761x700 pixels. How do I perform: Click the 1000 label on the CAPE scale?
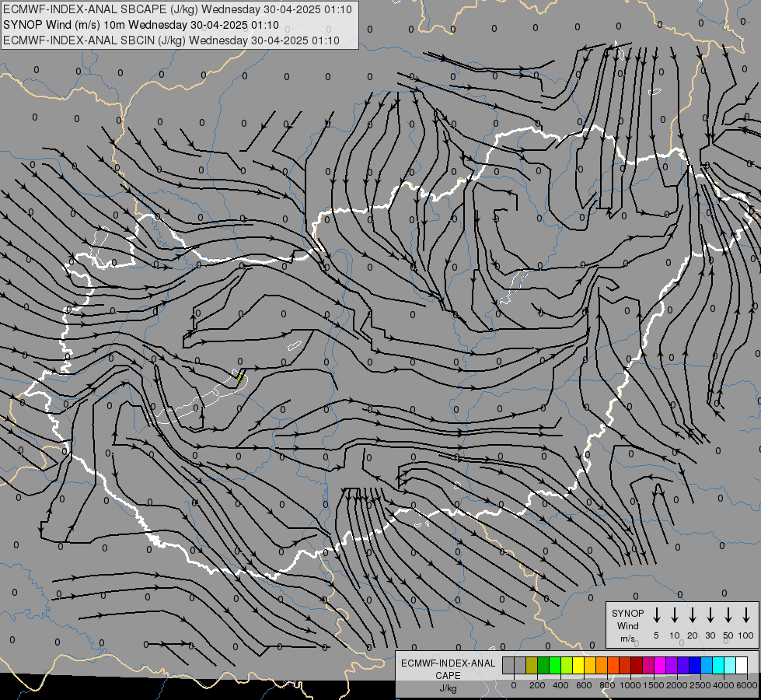(x=630, y=685)
